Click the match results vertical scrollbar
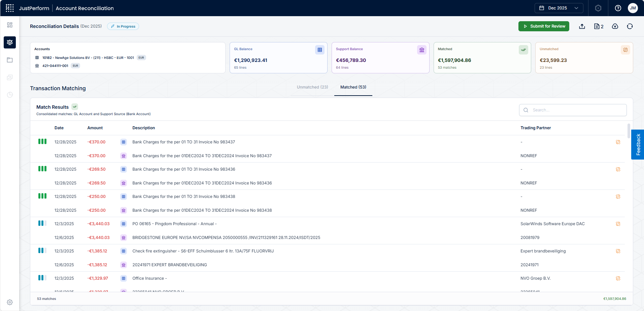 click(x=629, y=131)
